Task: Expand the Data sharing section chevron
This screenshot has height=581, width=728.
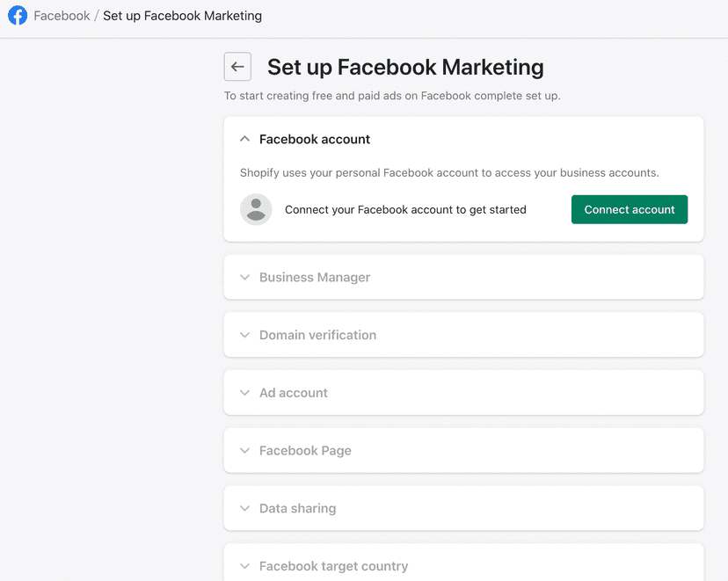Action: [x=244, y=508]
